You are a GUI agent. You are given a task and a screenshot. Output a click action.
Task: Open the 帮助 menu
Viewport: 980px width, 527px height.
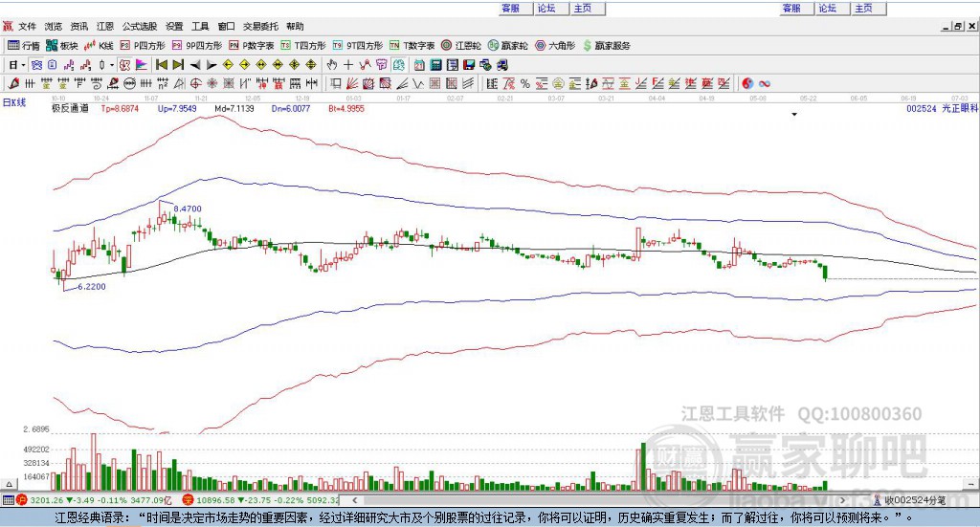(x=295, y=26)
